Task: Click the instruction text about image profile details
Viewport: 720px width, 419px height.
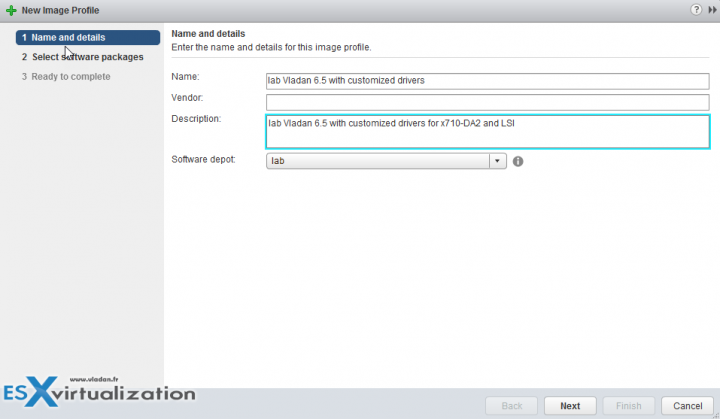Action: [271, 47]
